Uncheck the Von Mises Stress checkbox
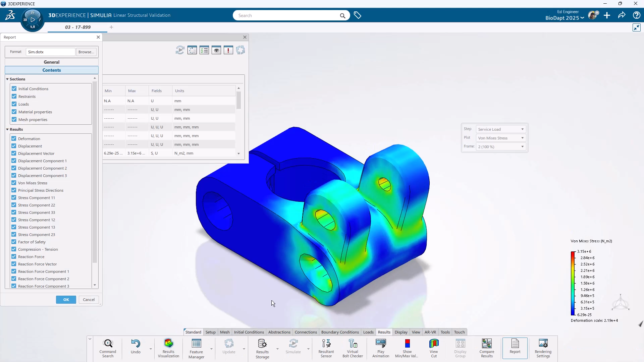This screenshot has height=362, width=644. (14, 183)
